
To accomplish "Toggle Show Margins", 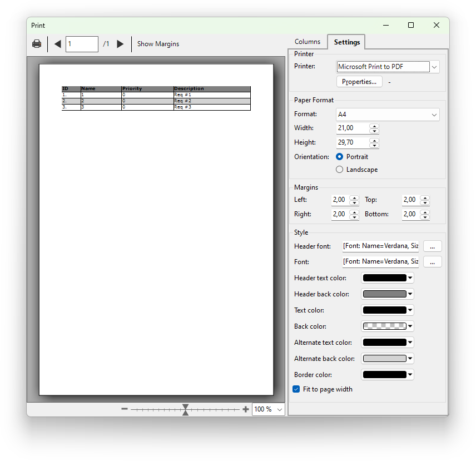I will (158, 44).
